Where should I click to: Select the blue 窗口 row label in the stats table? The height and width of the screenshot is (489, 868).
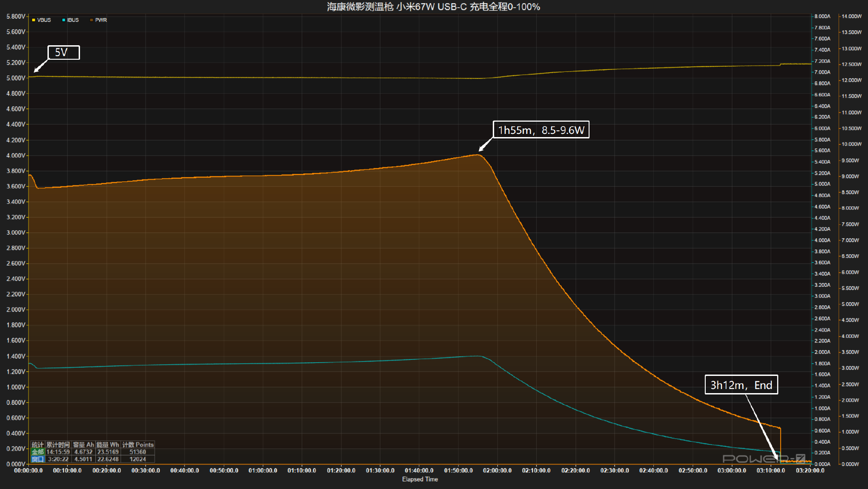point(38,459)
